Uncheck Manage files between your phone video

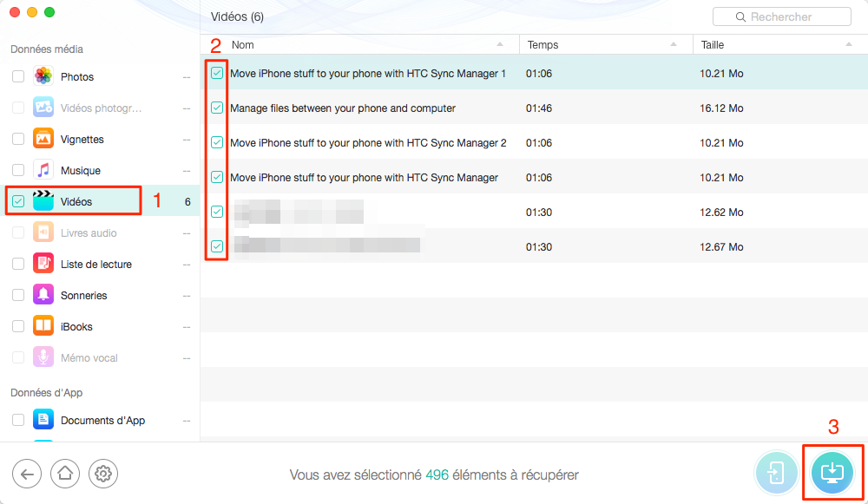pos(217,108)
